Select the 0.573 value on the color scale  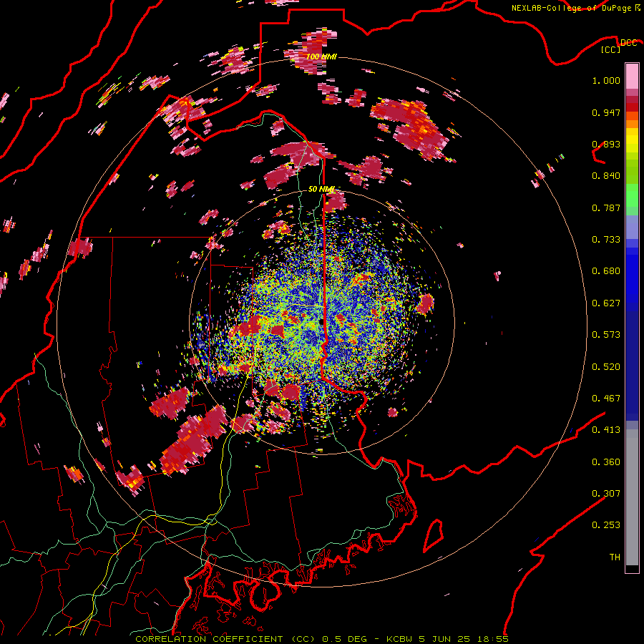606,335
